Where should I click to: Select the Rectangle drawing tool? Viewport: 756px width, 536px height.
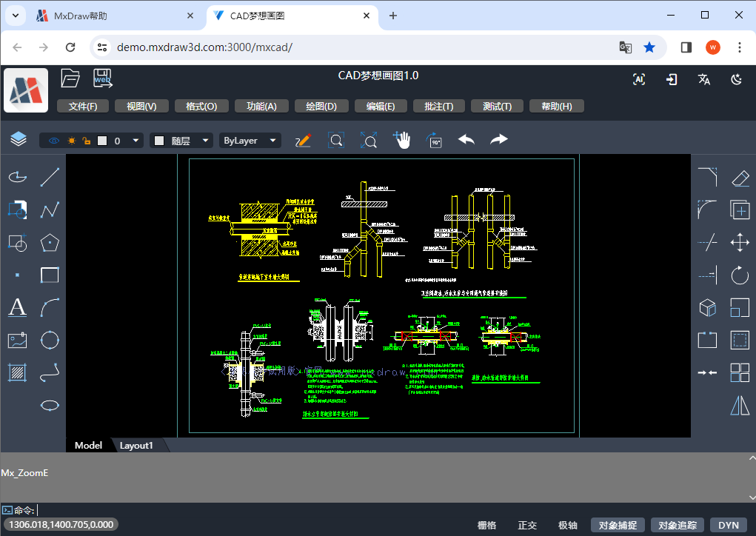(x=49, y=275)
